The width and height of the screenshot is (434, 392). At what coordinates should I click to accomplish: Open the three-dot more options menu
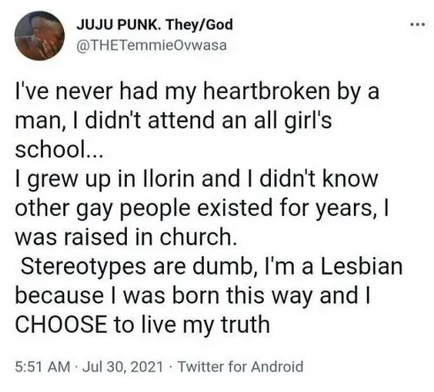pyautogui.click(x=418, y=24)
